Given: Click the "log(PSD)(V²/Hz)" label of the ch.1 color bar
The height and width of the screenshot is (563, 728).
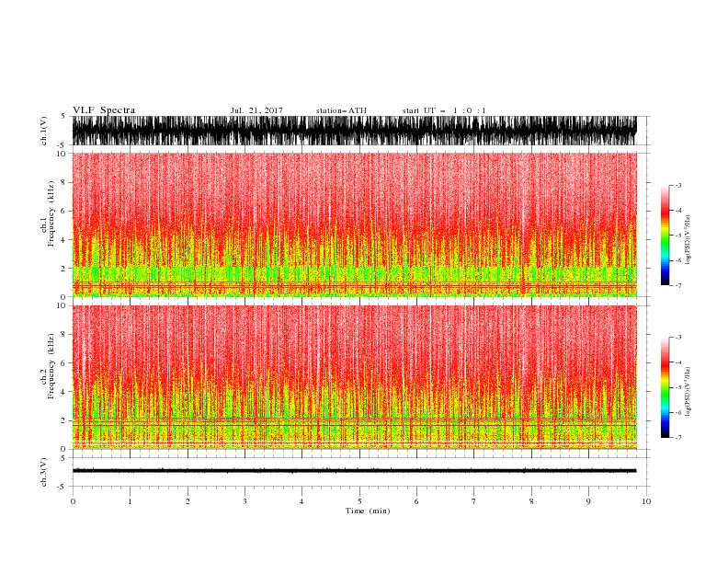Looking at the screenshot, I should click(x=688, y=240).
